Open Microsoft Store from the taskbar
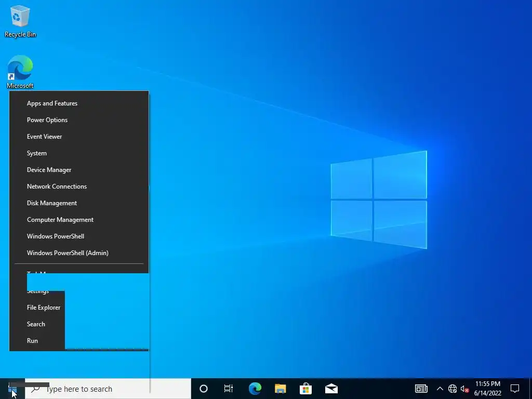The height and width of the screenshot is (399, 532). 305,389
